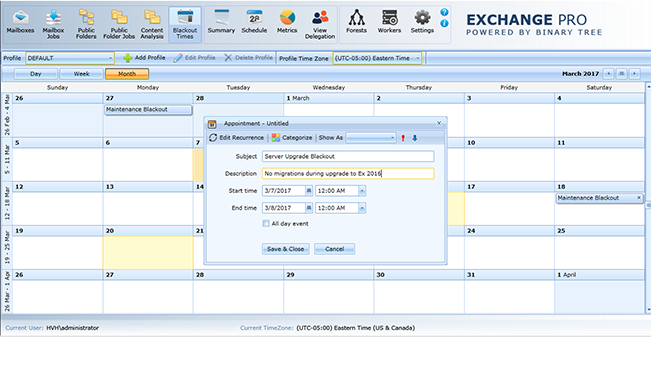The image size is (652, 366).
Task: Open the Show As dropdown
Action: coord(370,138)
